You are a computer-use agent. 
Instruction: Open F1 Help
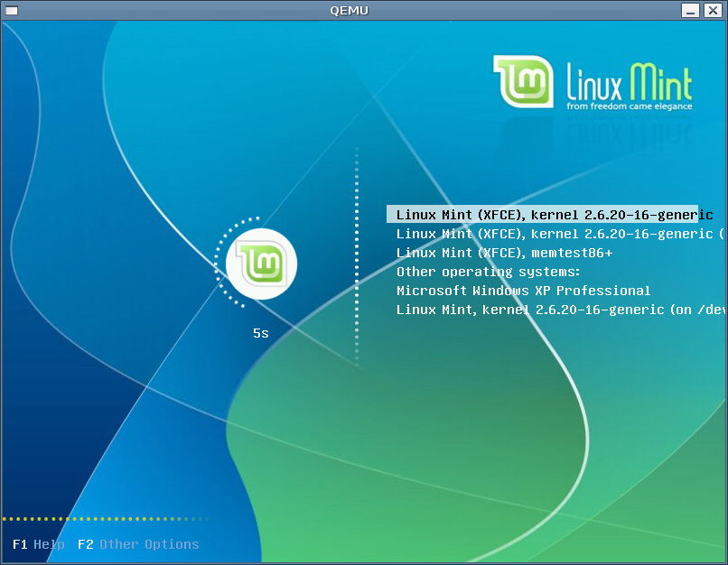(x=39, y=544)
